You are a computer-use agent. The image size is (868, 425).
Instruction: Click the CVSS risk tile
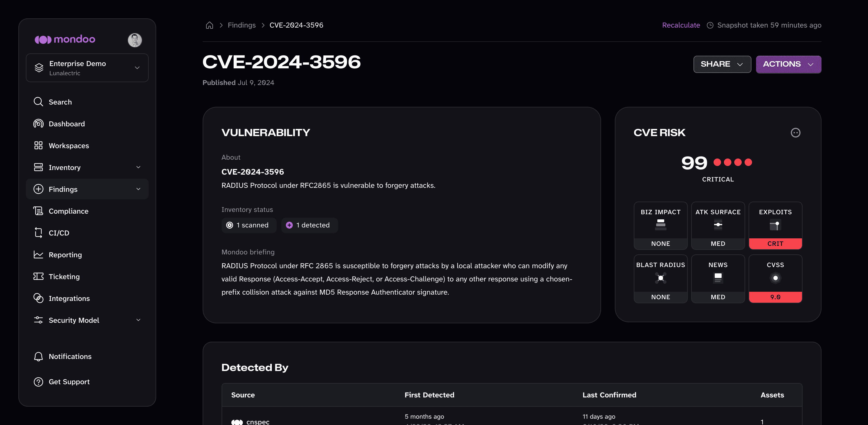775,279
